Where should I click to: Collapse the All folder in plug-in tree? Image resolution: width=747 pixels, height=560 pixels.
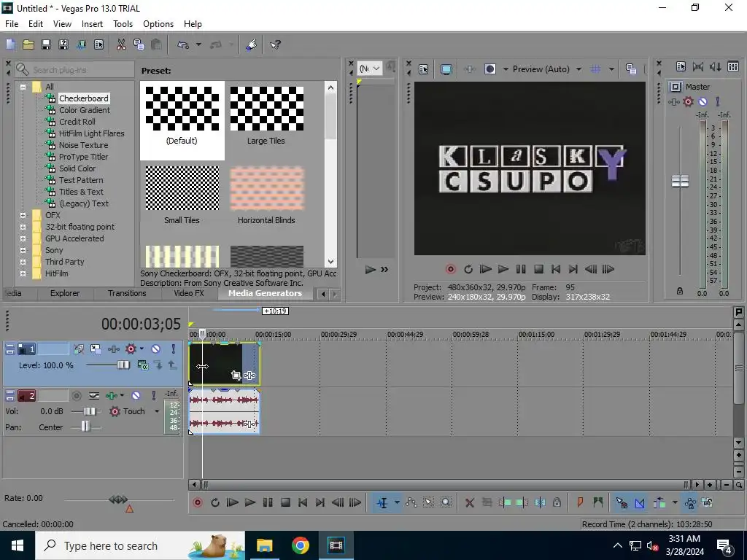click(x=23, y=87)
